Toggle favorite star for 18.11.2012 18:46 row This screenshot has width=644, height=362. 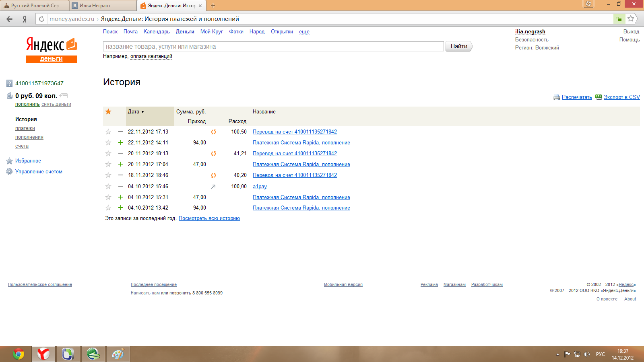tap(108, 175)
